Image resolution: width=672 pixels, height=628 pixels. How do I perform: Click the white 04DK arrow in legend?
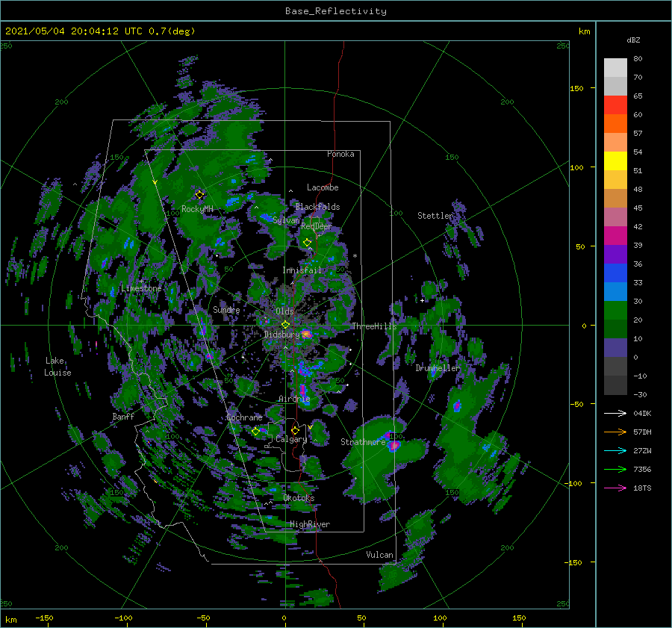(615, 413)
